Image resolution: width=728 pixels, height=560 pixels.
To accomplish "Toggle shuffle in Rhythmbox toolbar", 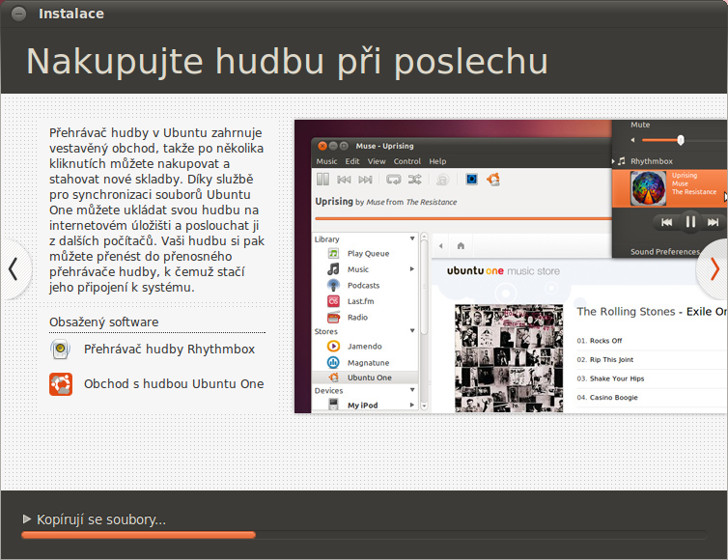I will tap(414, 180).
